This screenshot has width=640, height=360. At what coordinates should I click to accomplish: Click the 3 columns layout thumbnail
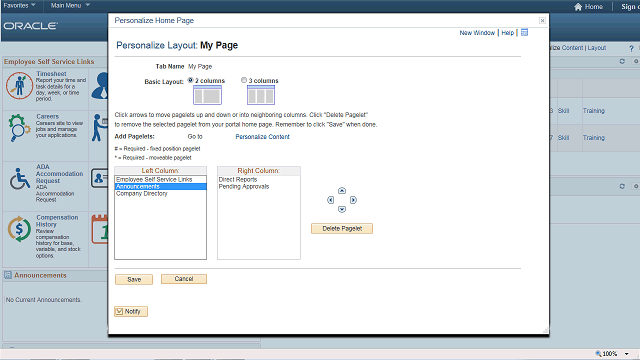click(261, 95)
